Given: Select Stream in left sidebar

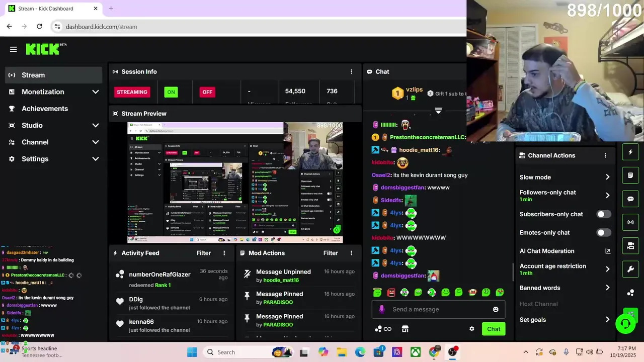Looking at the screenshot, I should [x=54, y=75].
